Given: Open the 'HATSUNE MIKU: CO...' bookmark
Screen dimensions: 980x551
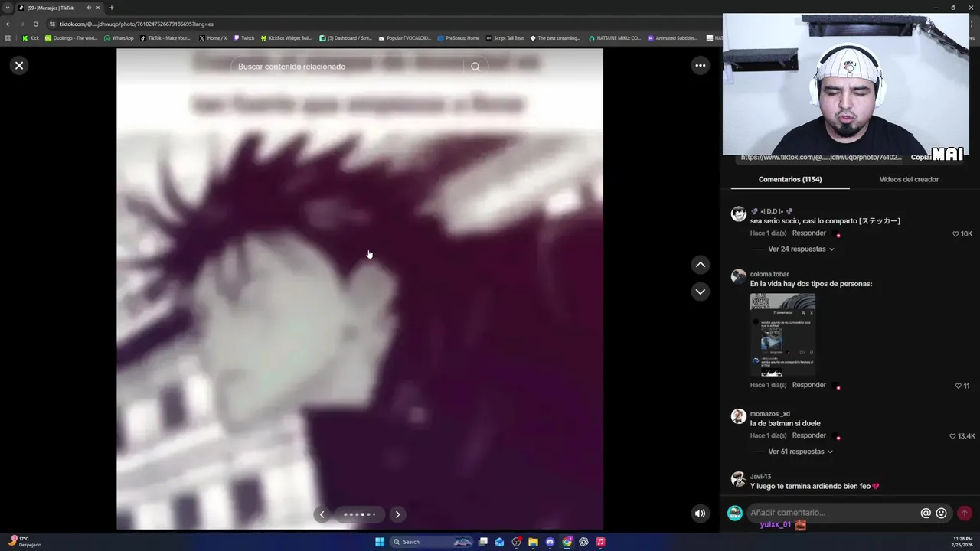Looking at the screenshot, I should 615,37.
